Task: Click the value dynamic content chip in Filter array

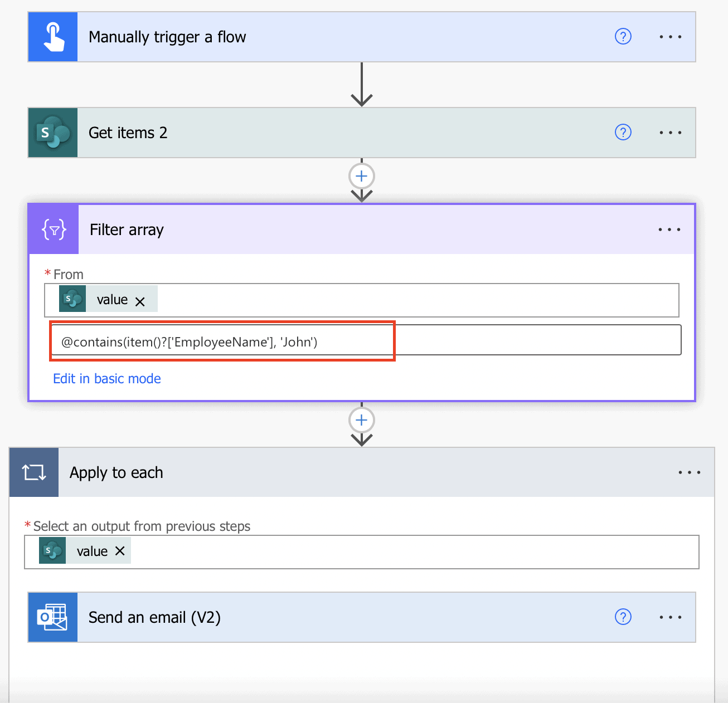Action: point(111,299)
